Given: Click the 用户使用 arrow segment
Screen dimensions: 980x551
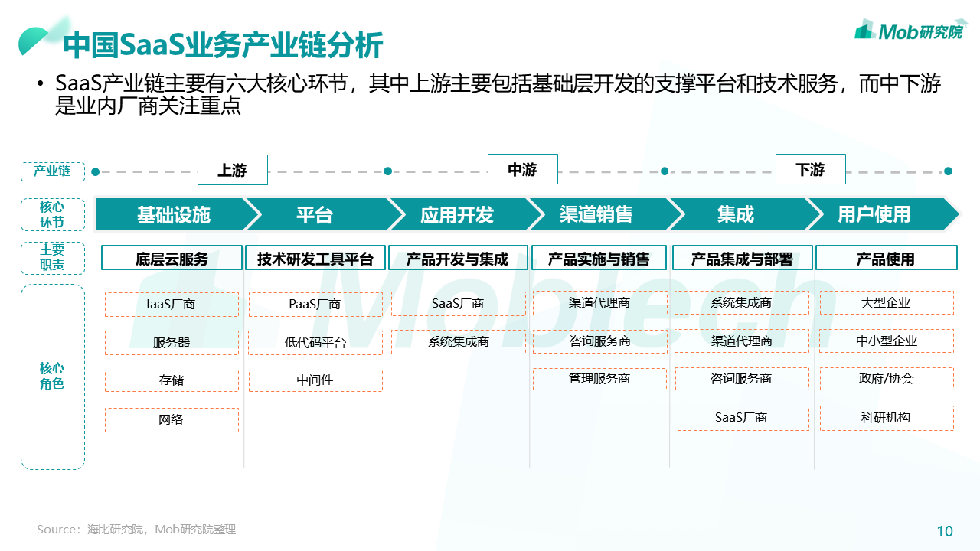Looking at the screenshot, I should pos(875,215).
